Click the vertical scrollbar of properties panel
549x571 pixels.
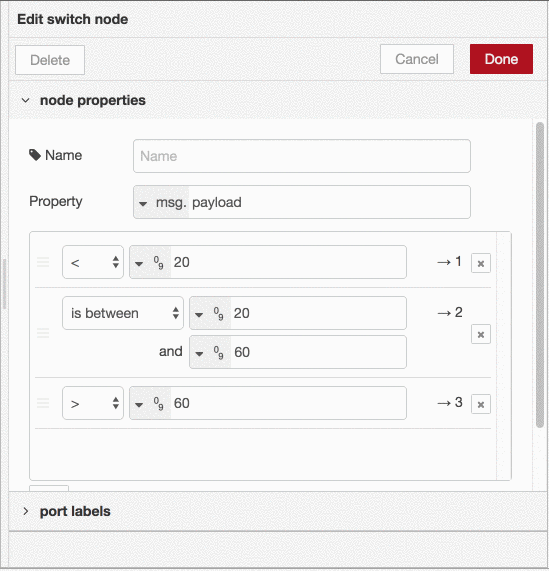pyautogui.click(x=540, y=275)
